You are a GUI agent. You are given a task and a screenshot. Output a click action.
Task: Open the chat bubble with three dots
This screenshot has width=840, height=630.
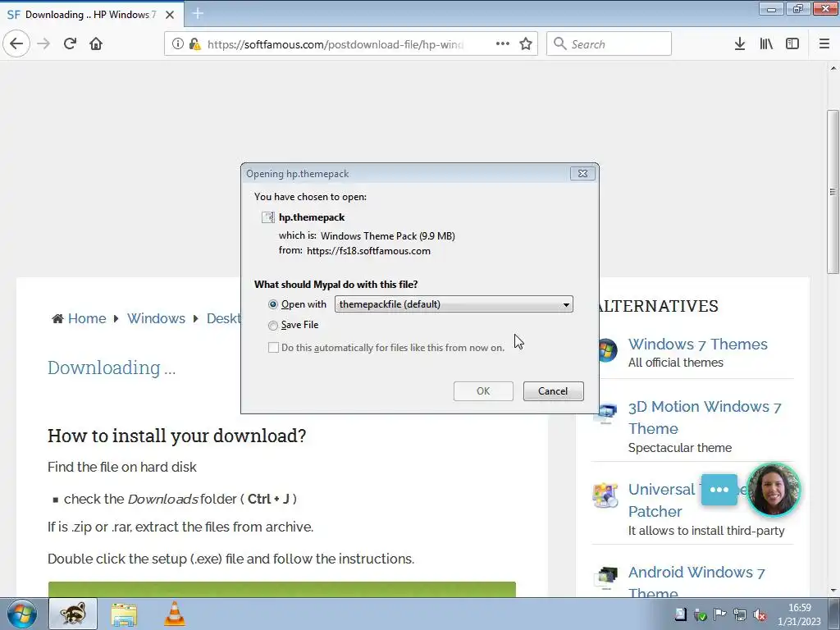(719, 490)
